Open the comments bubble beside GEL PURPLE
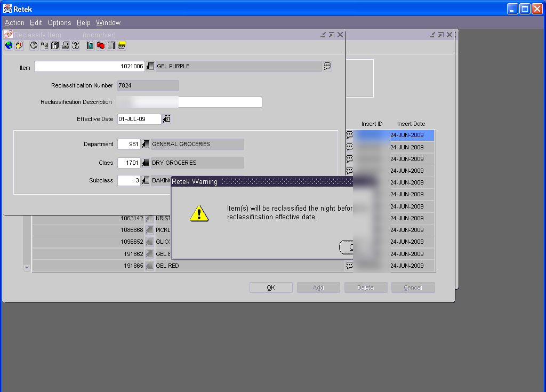 tap(327, 66)
